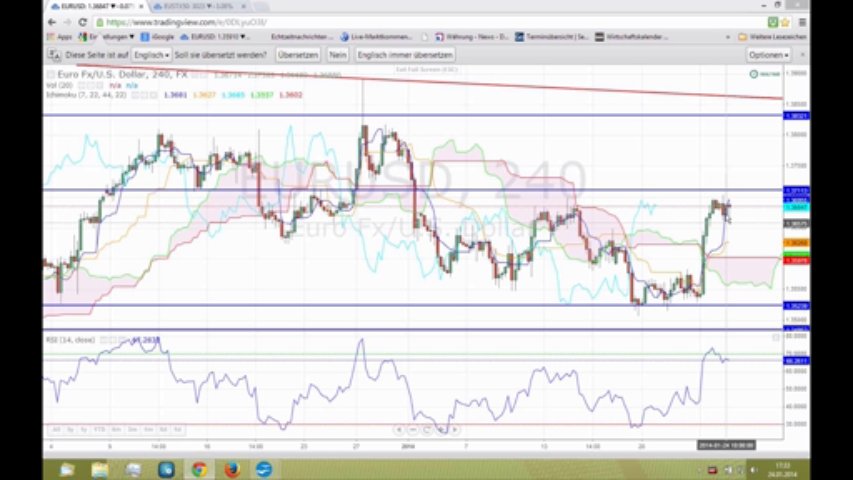The height and width of the screenshot is (480, 853).
Task: Click the Übersetzen button
Action: tap(297, 54)
